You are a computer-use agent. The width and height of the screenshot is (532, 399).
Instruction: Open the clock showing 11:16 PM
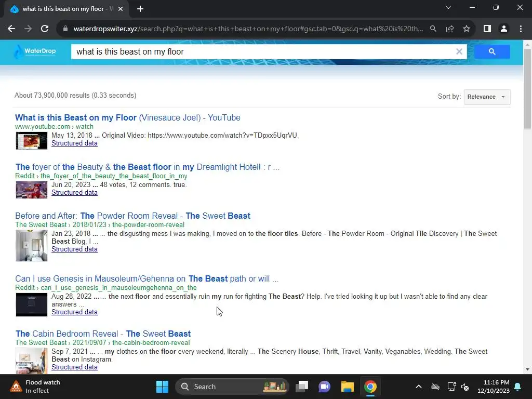coord(494,387)
